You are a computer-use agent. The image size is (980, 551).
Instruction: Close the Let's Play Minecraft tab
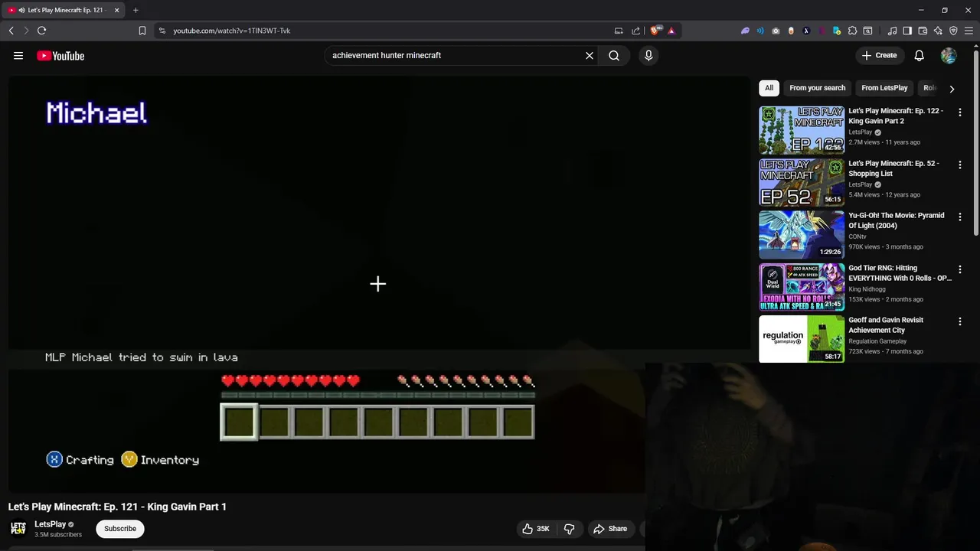(116, 10)
